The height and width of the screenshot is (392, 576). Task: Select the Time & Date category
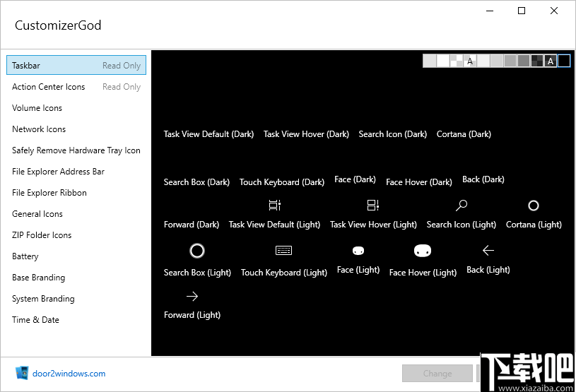pos(76,320)
